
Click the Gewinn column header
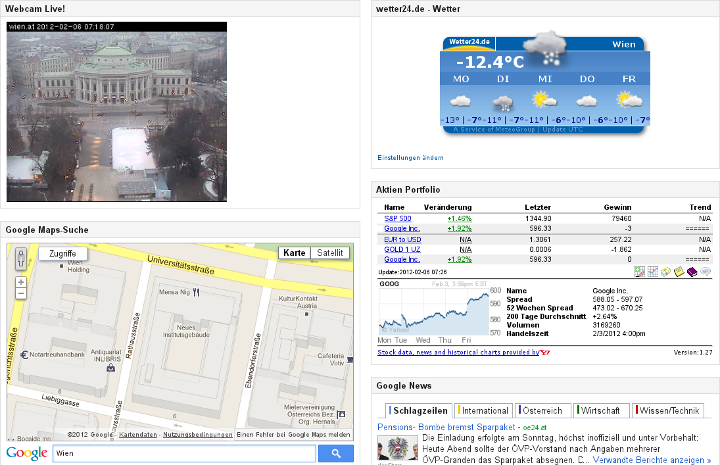pyautogui.click(x=618, y=207)
